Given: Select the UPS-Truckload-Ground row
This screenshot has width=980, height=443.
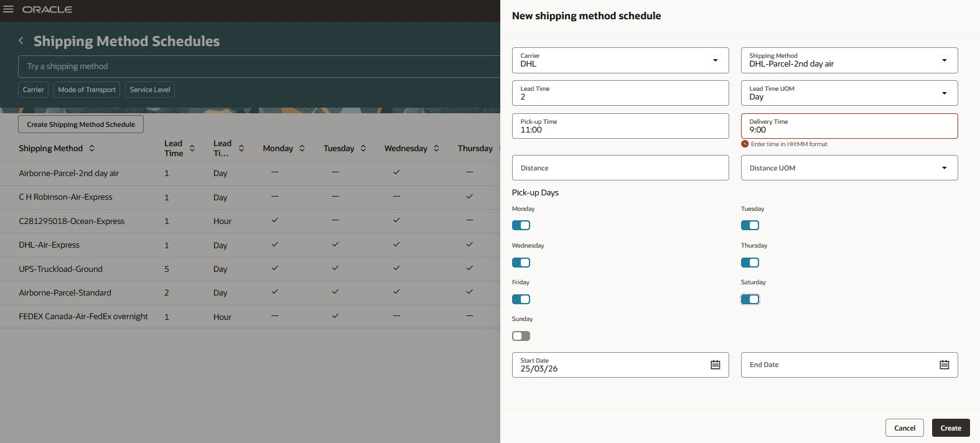Looking at the screenshot, I should click(x=250, y=269).
